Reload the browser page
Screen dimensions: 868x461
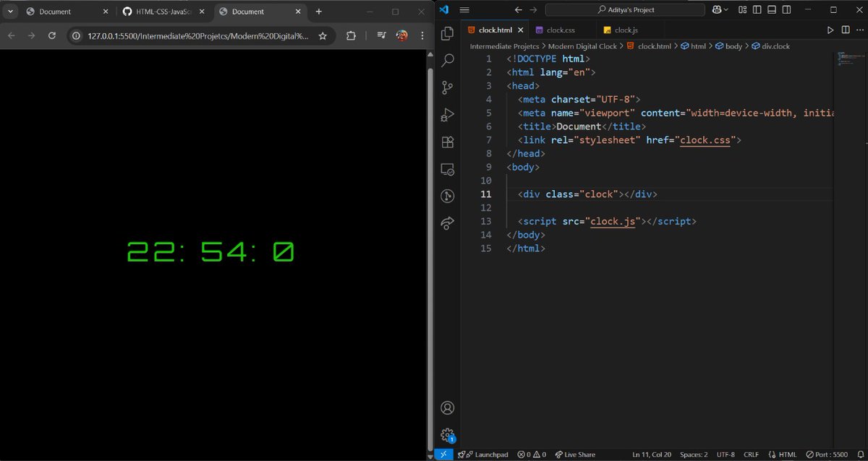(x=51, y=35)
